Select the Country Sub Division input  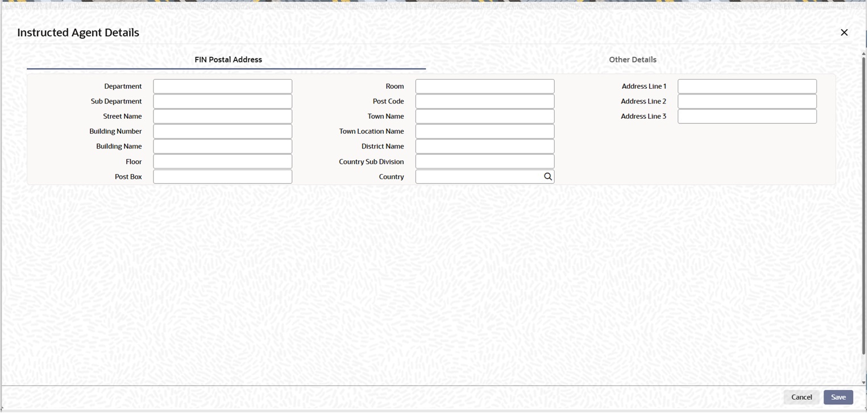coord(485,162)
